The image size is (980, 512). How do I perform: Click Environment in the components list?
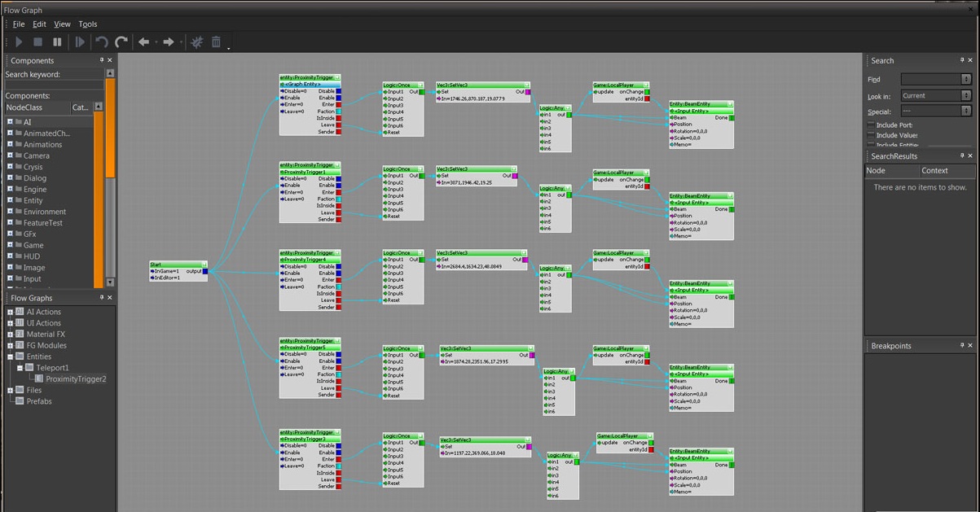click(45, 212)
